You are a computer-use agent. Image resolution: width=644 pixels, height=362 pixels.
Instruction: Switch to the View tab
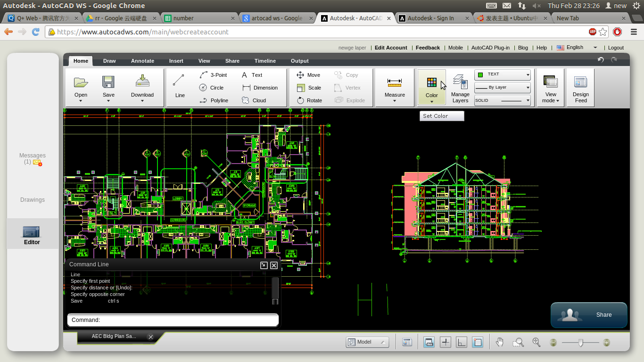point(204,61)
